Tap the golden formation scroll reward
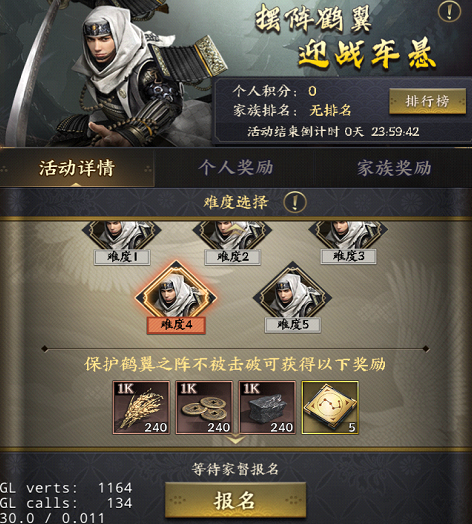 coord(330,407)
